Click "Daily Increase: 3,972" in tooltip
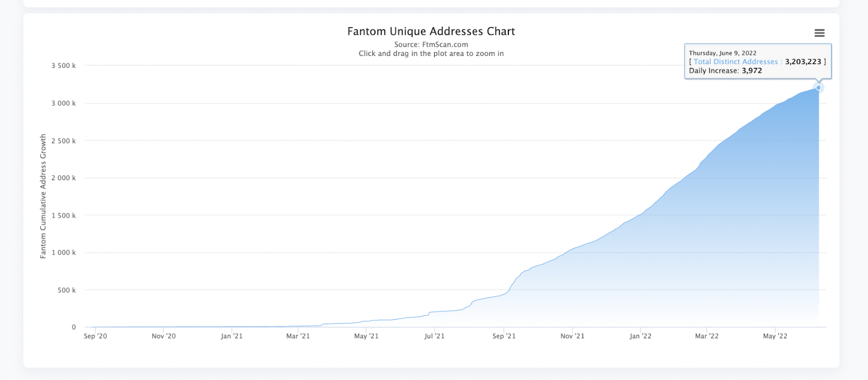The width and height of the screenshot is (868, 380). 725,71
